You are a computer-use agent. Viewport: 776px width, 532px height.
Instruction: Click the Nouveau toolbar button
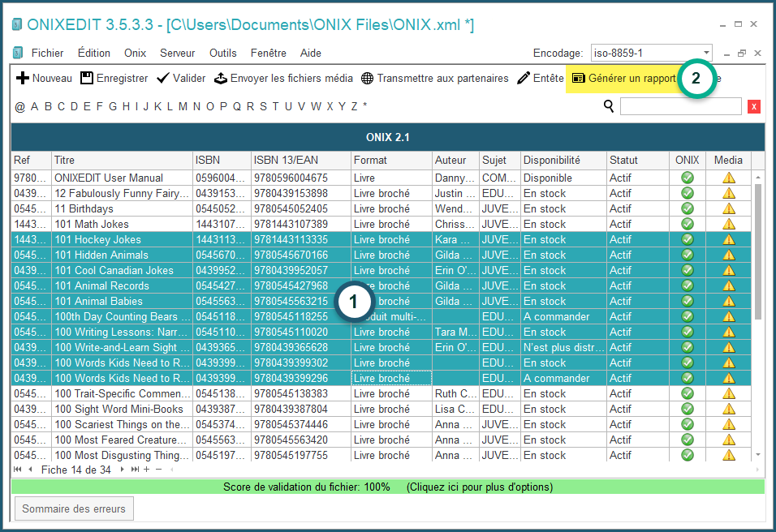[x=44, y=78]
